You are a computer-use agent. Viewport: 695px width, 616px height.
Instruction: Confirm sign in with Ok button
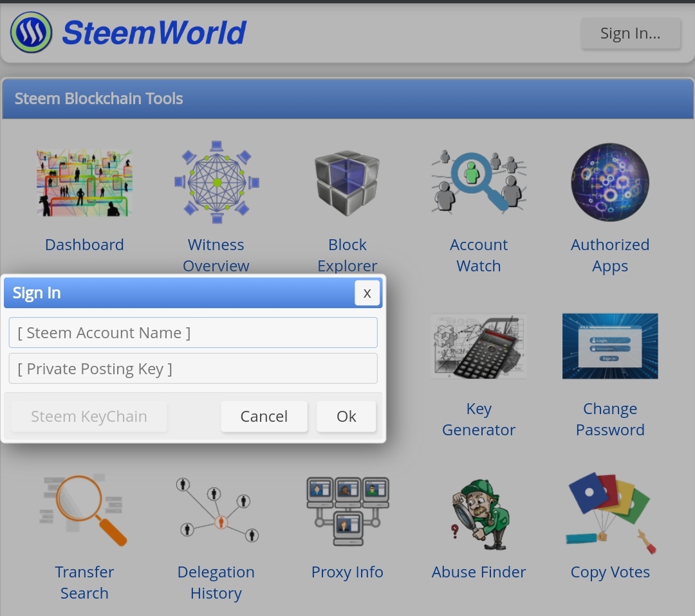tap(346, 416)
